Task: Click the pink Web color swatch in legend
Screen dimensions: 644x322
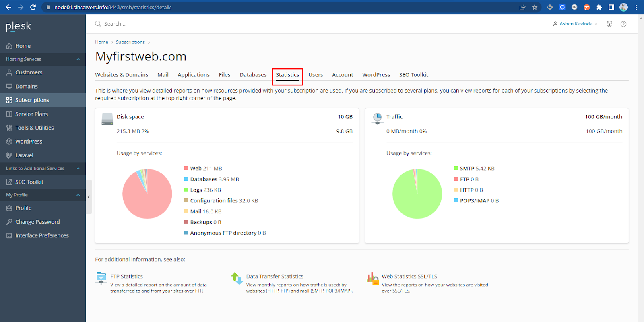Action: [186, 168]
